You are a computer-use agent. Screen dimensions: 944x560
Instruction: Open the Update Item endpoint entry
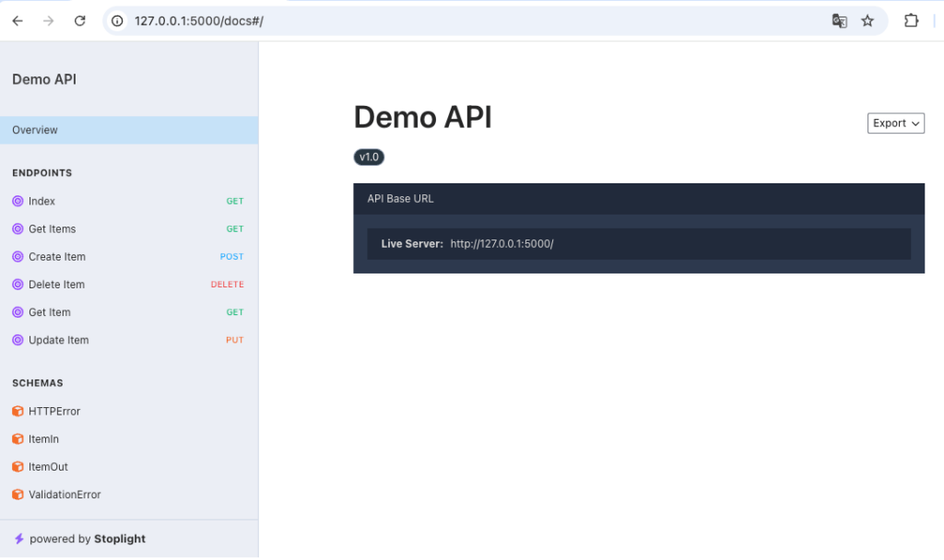[x=57, y=340]
